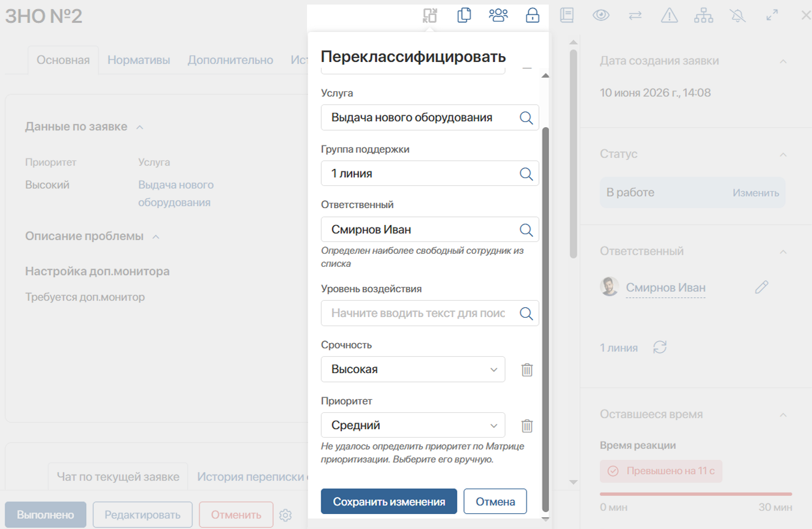Collapse Оставшееся время panel
Screen dimensions: 812x529
tap(783, 415)
